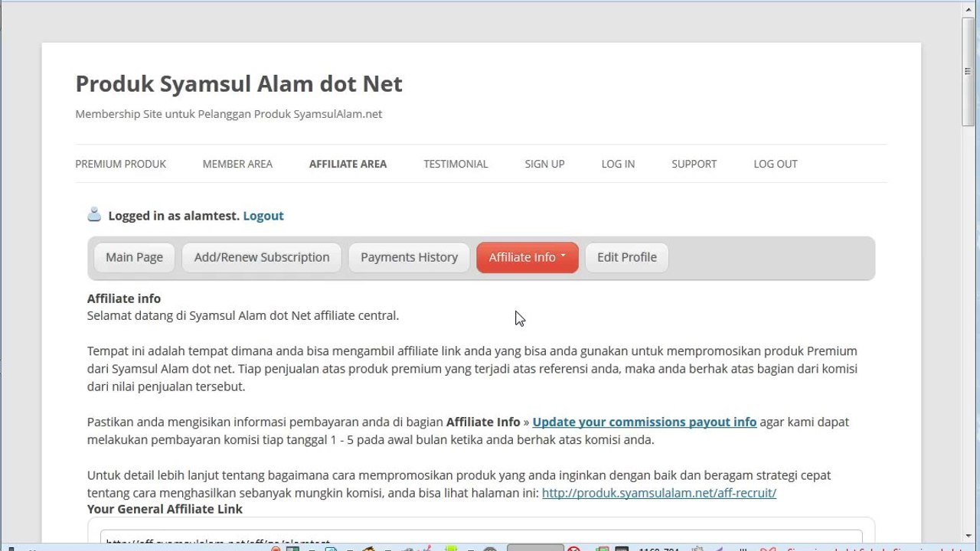Screen dimensions: 980x551
Task: Click SIGN UP in the navigation menu
Action: [x=544, y=164]
